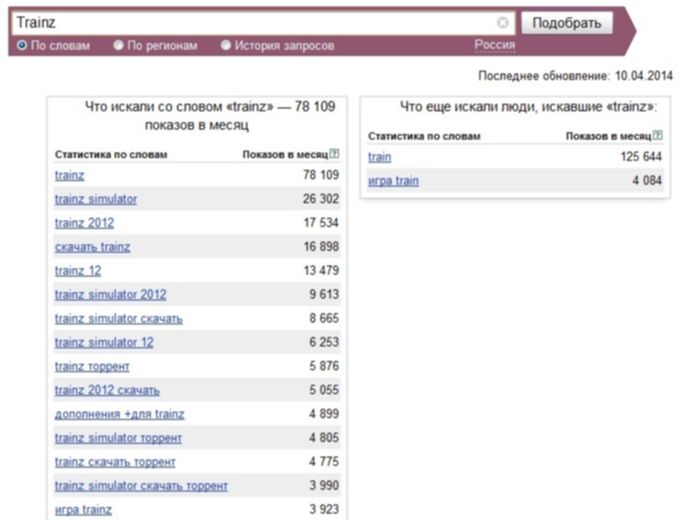
Task: Click the heading 'Что искали со словом «trainz»'
Action: coord(179,107)
